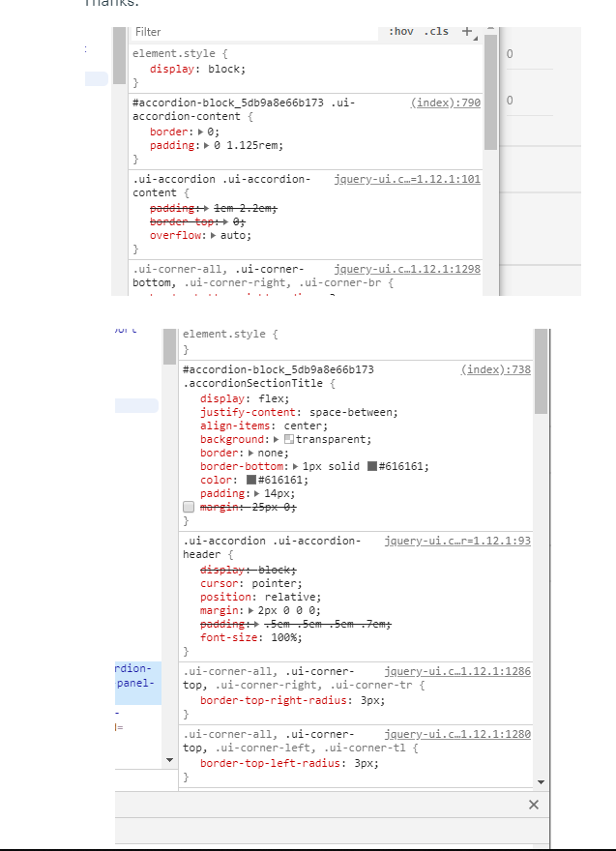The width and height of the screenshot is (616, 851).
Task: Click the transparent background color swatch
Action: click(289, 439)
